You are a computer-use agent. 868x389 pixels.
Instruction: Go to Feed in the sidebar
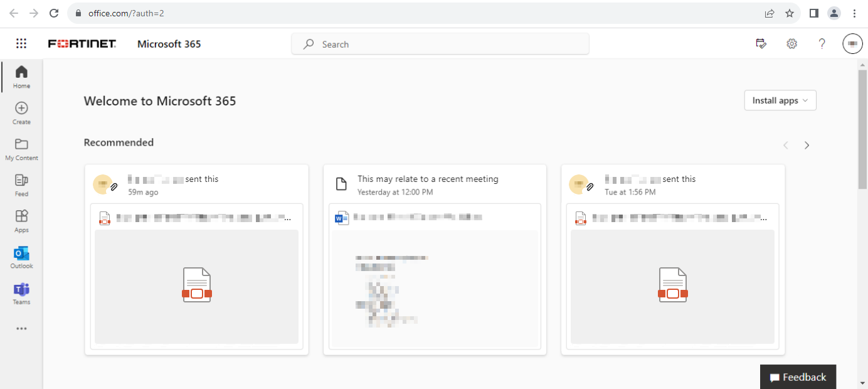(x=21, y=185)
